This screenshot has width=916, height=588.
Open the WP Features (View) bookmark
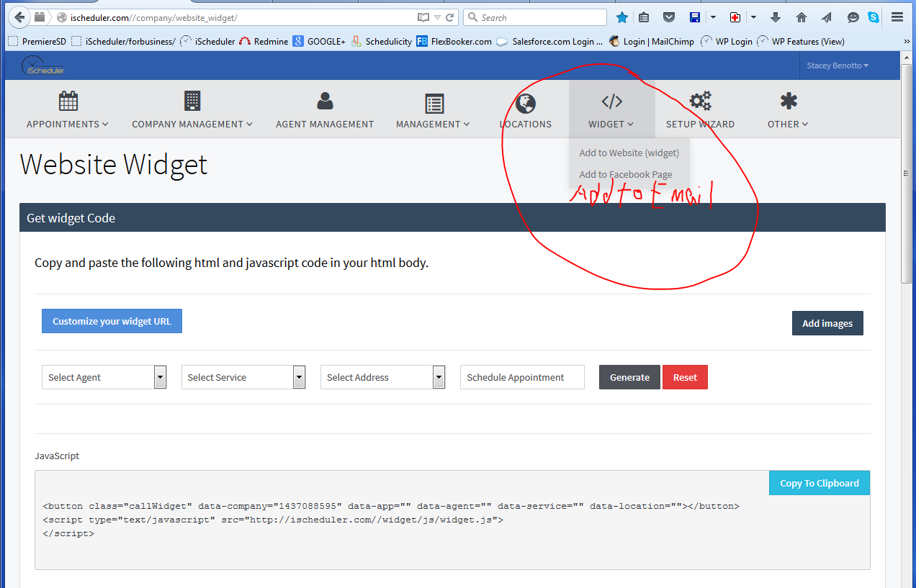(x=801, y=42)
